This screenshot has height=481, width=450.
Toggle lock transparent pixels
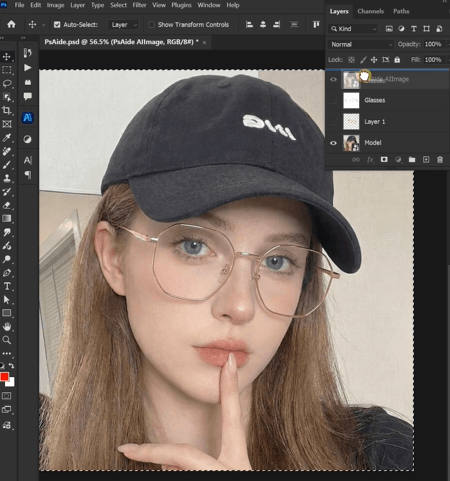pyautogui.click(x=351, y=60)
